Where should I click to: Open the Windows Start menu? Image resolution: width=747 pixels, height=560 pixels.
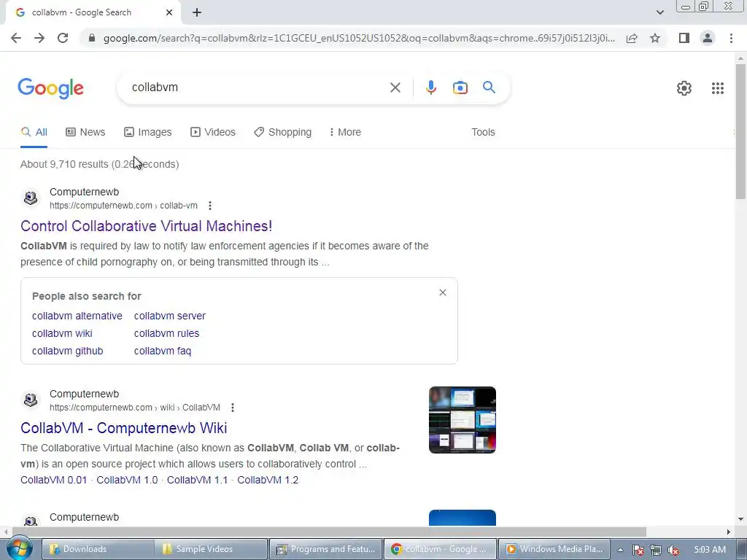[19, 548]
